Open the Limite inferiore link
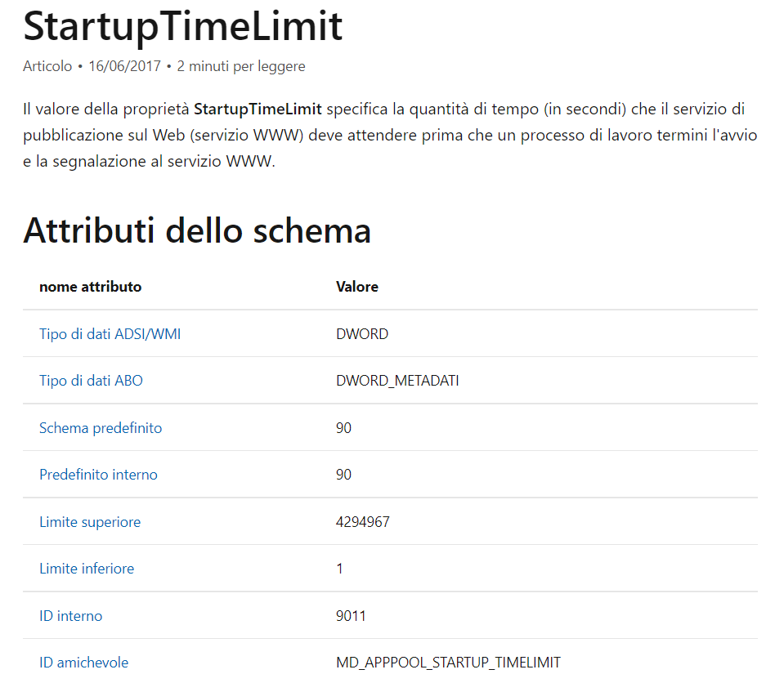The image size is (784, 683). [x=87, y=569]
